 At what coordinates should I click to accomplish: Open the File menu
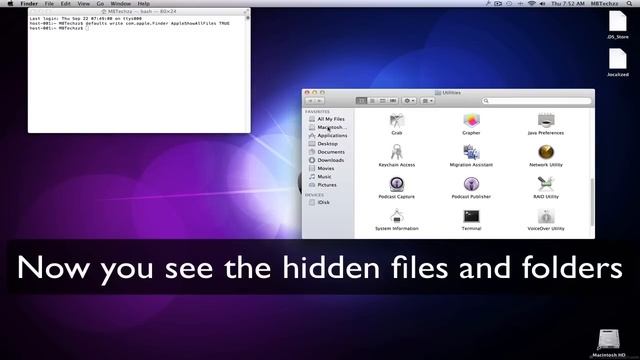pos(49,3)
